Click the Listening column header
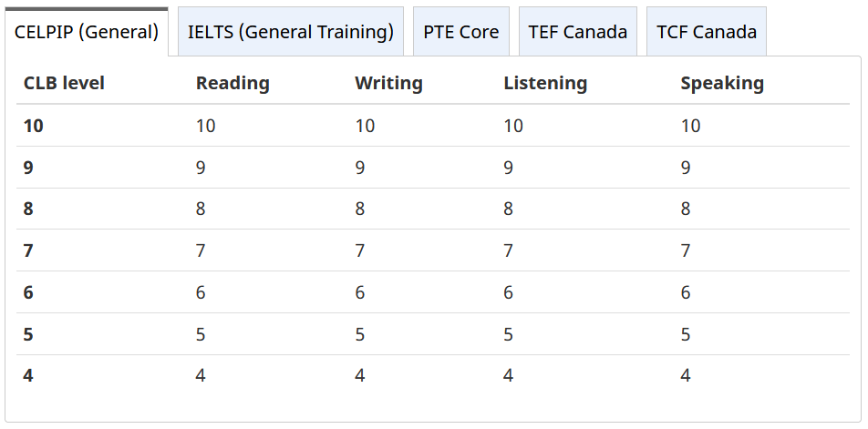The image size is (868, 429). (x=545, y=83)
